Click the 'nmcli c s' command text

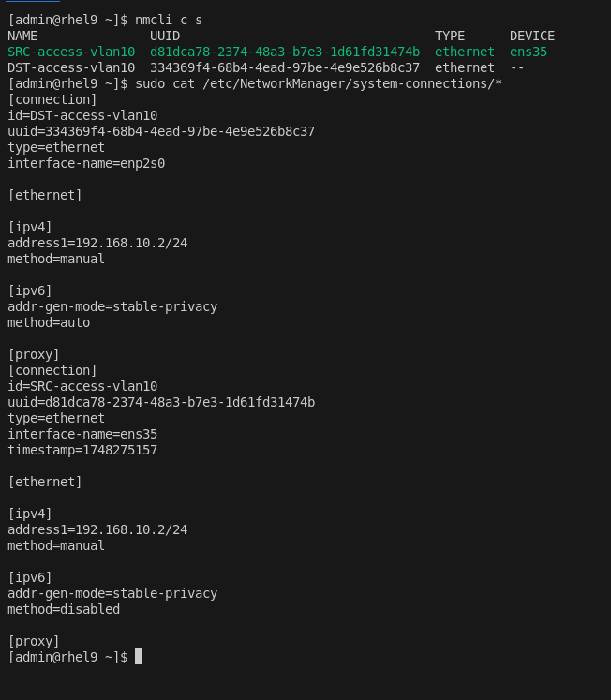[x=169, y=20]
